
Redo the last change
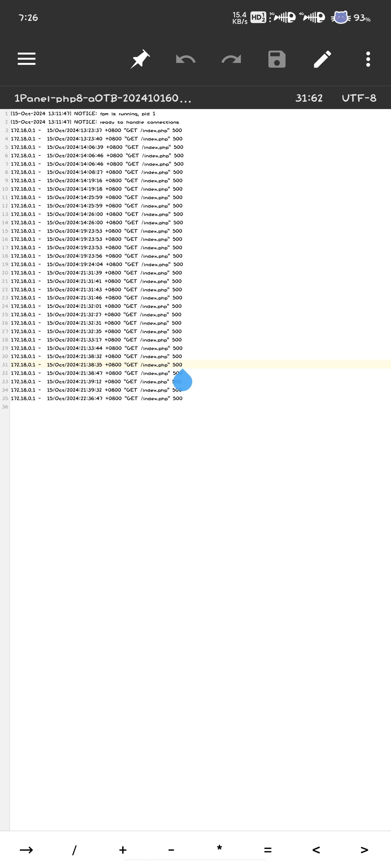(231, 59)
